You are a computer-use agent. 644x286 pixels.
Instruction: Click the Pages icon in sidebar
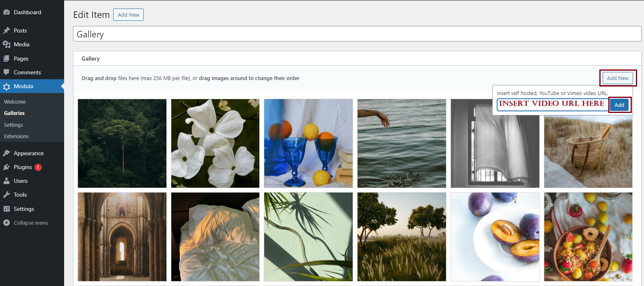tap(6, 58)
